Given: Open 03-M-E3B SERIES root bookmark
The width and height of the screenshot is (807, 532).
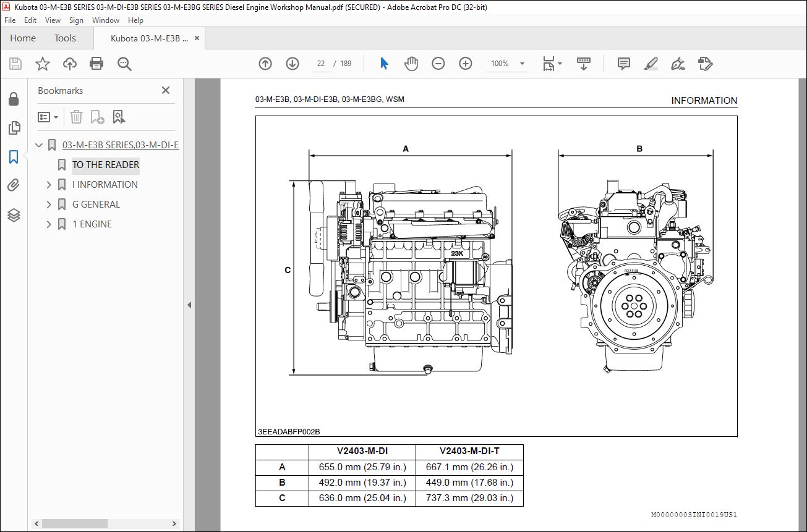Looking at the screenshot, I should (x=121, y=145).
